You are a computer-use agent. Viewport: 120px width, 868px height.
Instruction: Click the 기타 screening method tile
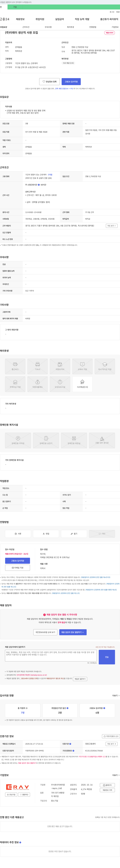pos(102,534)
